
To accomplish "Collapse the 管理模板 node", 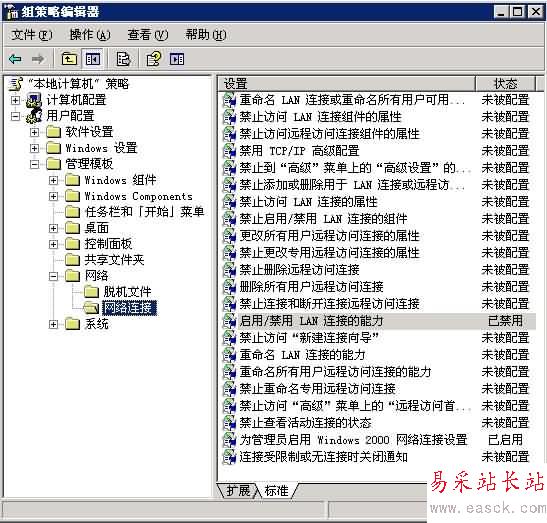I will pos(34,164).
